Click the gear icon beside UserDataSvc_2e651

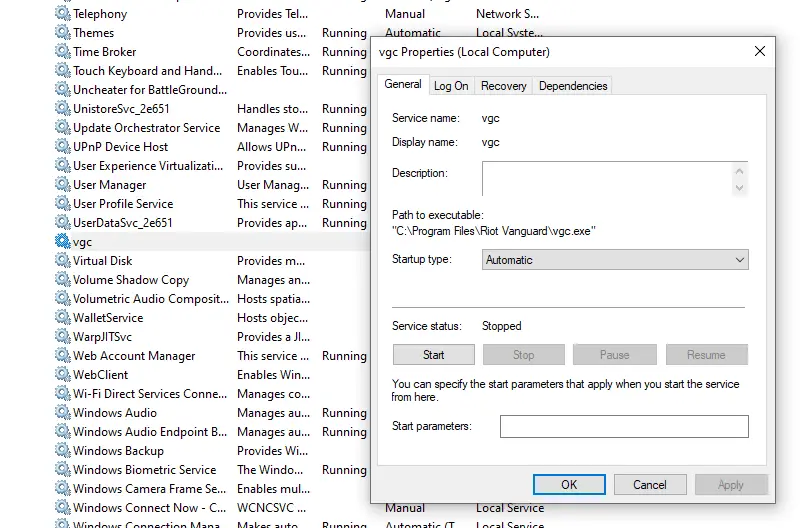pyautogui.click(x=62, y=222)
